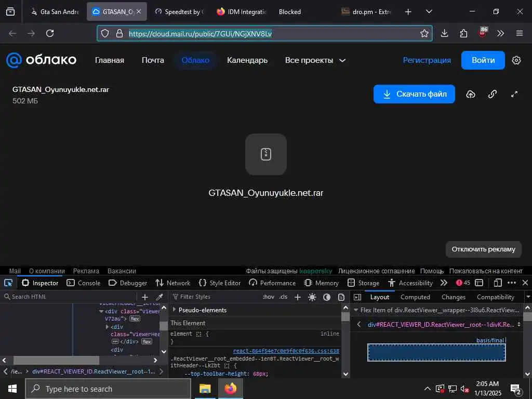Add new style rule with plus icon
532x399 pixels.
[298, 297]
